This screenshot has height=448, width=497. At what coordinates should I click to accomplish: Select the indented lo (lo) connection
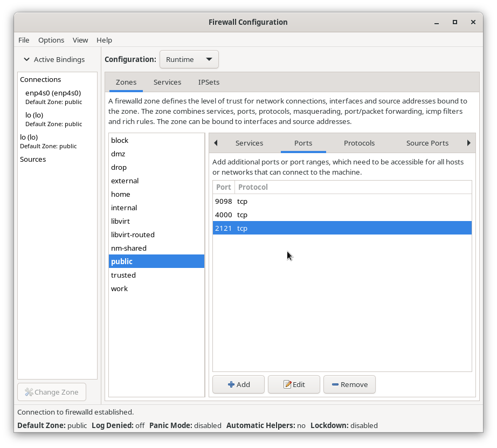pyautogui.click(x=57, y=119)
